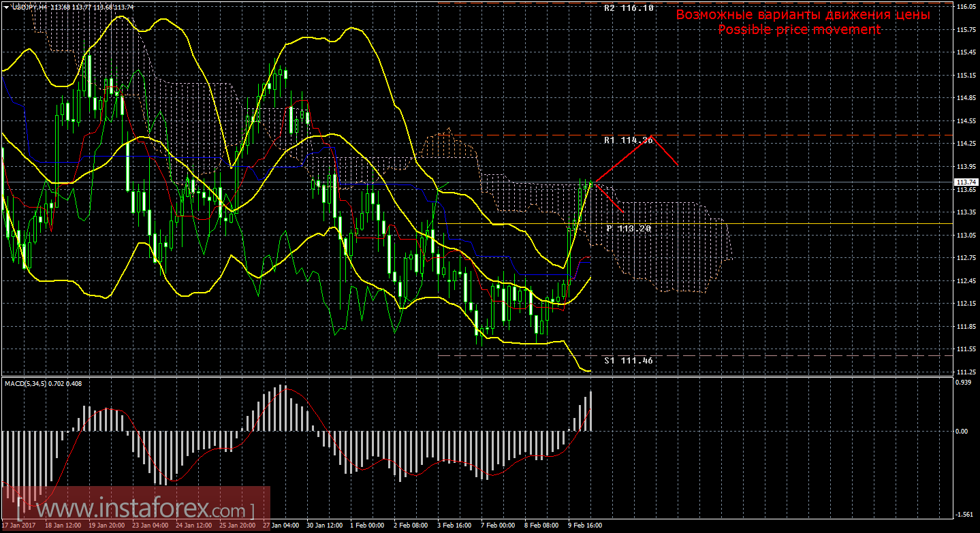
Task: Click the 7 Feb 00:00 time label
Action: click(499, 526)
